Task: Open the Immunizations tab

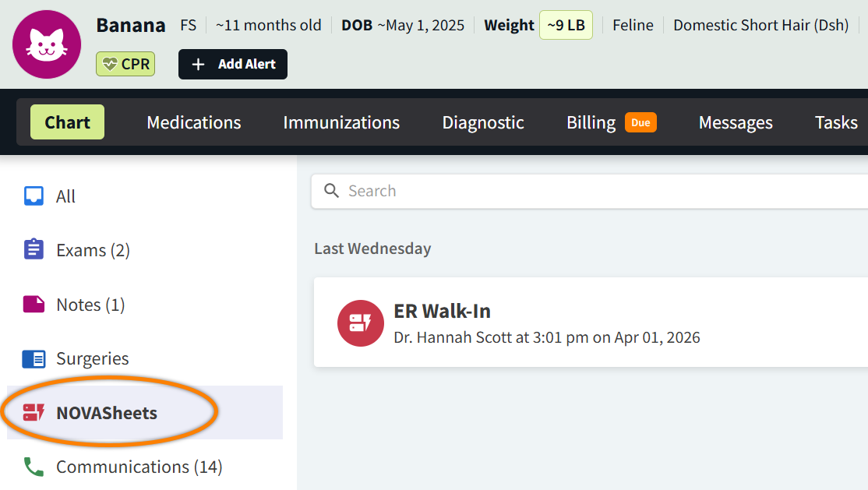Action: [341, 122]
